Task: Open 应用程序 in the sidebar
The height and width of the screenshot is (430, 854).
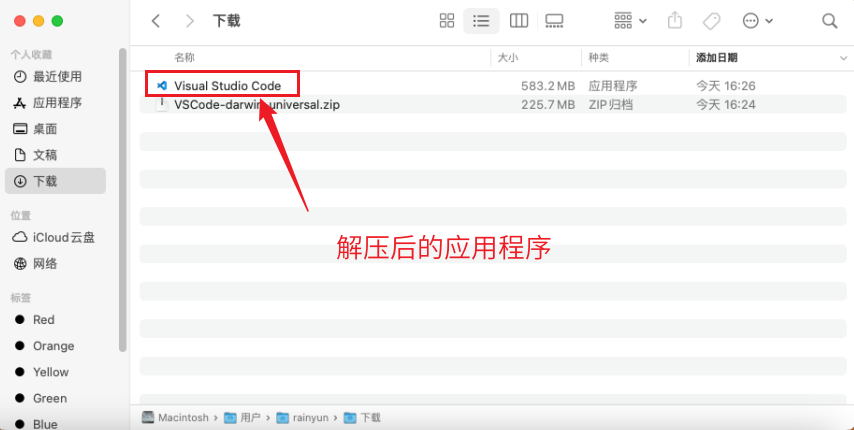Action: coord(57,103)
